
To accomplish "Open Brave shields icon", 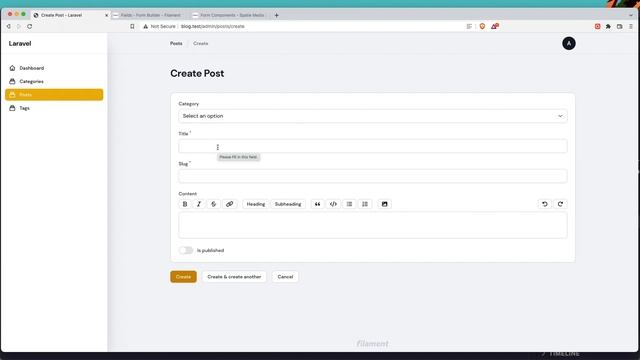I will point(482,26).
